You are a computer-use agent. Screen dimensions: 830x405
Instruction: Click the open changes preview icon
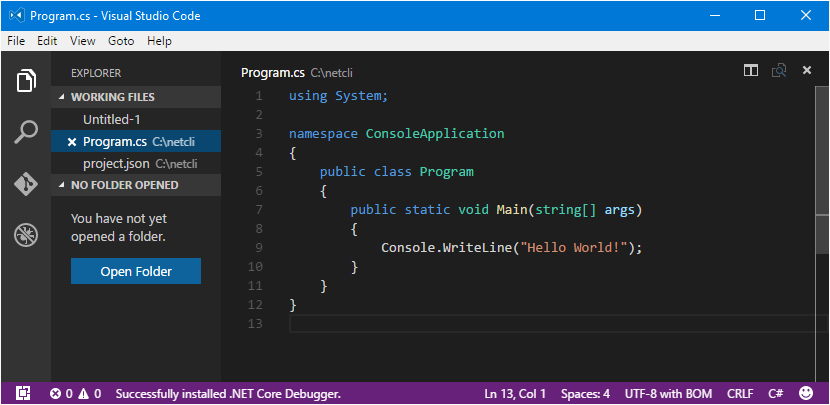(779, 70)
